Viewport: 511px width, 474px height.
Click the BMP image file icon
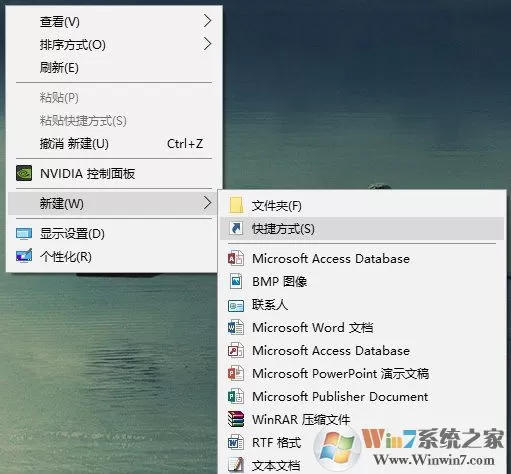point(236,281)
